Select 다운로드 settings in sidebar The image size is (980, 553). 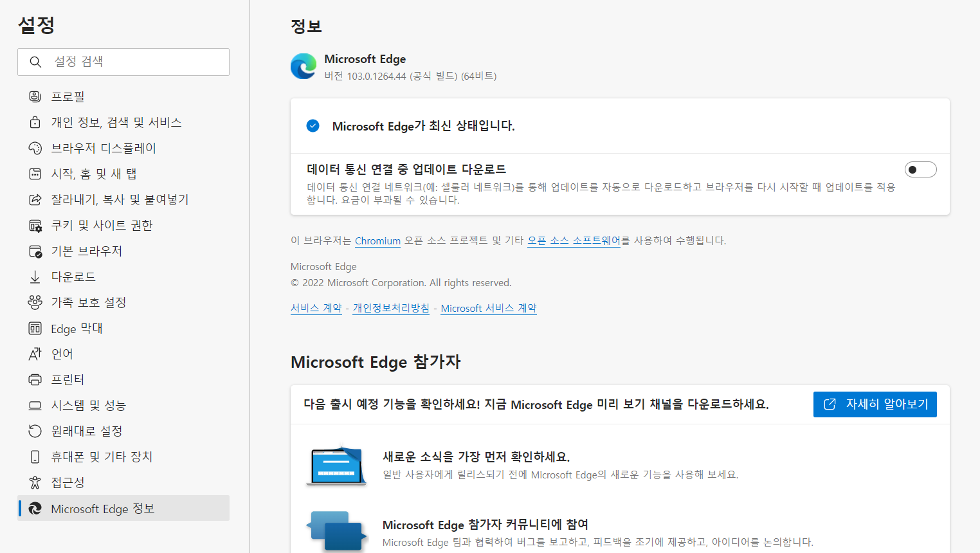click(x=123, y=276)
